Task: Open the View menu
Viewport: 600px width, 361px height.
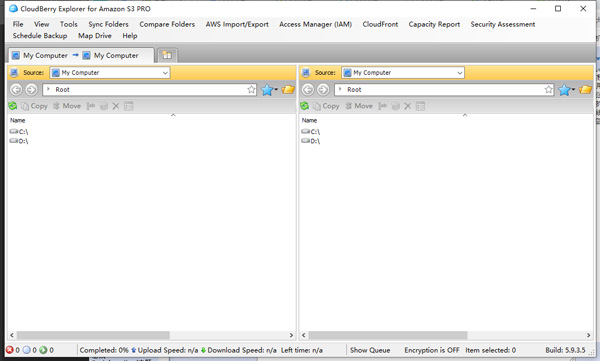Action: tap(41, 24)
